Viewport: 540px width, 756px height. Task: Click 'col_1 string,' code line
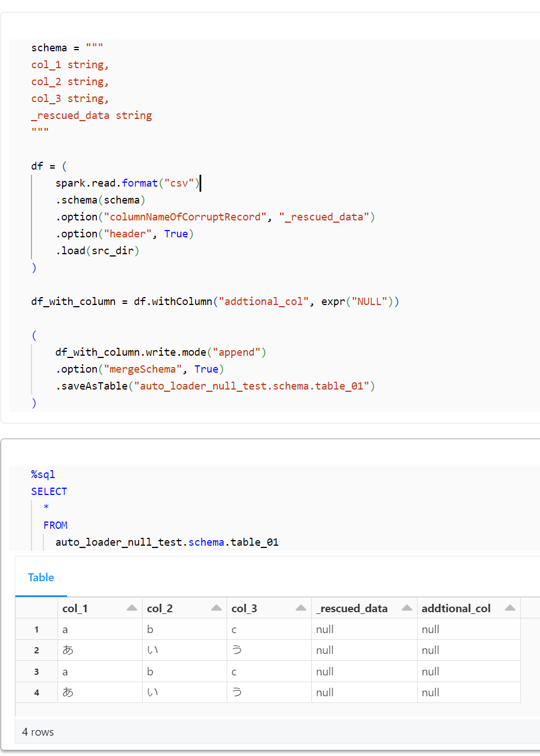click(70, 65)
